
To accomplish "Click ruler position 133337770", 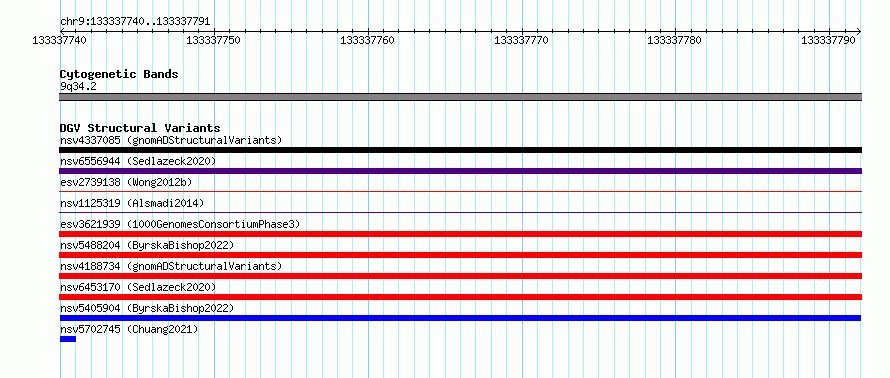I will [x=521, y=40].
